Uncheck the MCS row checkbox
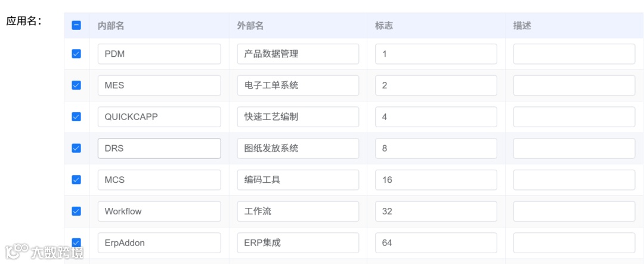644x264 pixels. (x=76, y=180)
